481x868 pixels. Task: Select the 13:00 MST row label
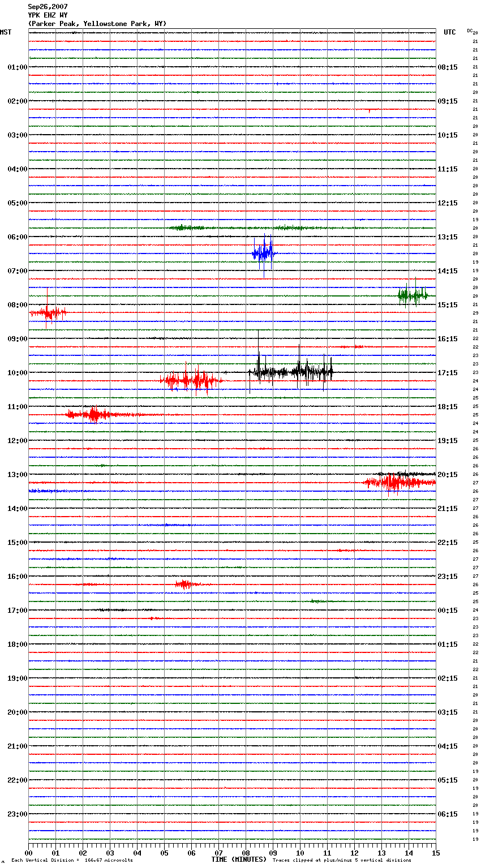click(17, 475)
